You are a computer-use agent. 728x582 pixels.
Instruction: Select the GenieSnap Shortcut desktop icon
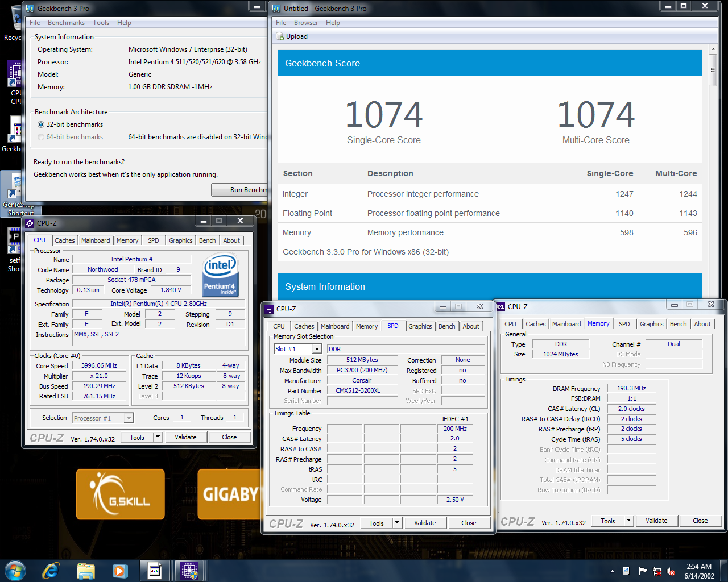pos(19,194)
